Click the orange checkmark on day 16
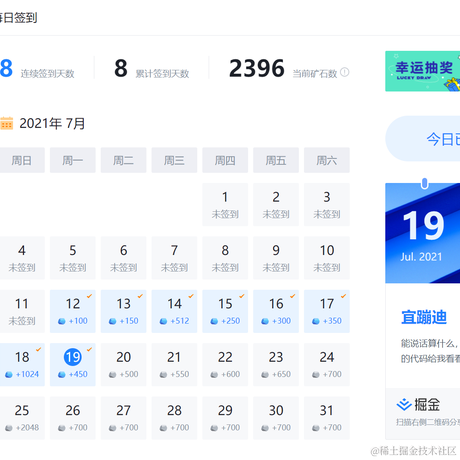Viewport: 460px width, 460px height. [293, 296]
